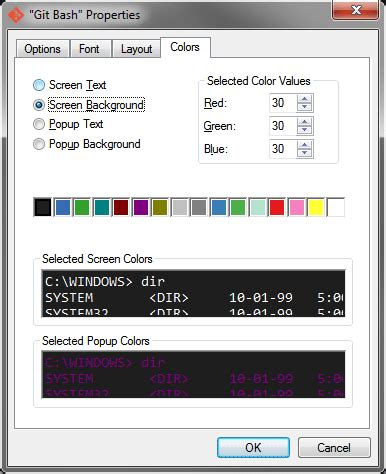Pick the light gray color swatch
Viewport: 386px width, 474px height.
tap(179, 207)
